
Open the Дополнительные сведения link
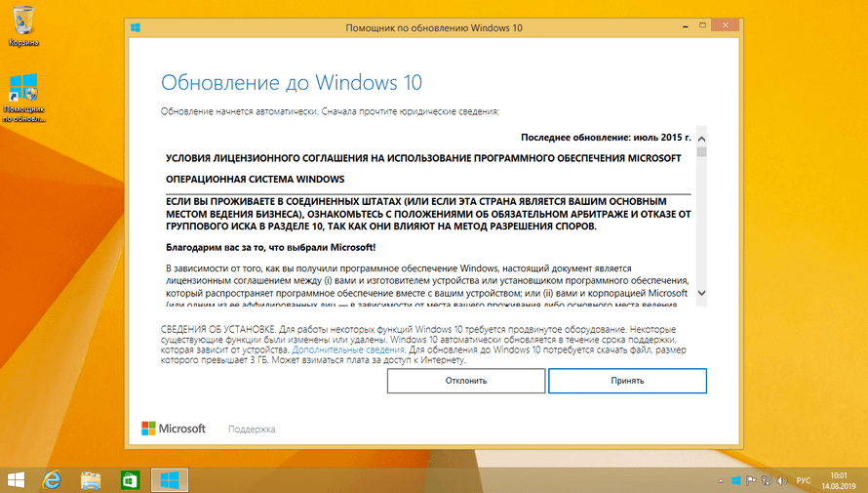click(348, 349)
